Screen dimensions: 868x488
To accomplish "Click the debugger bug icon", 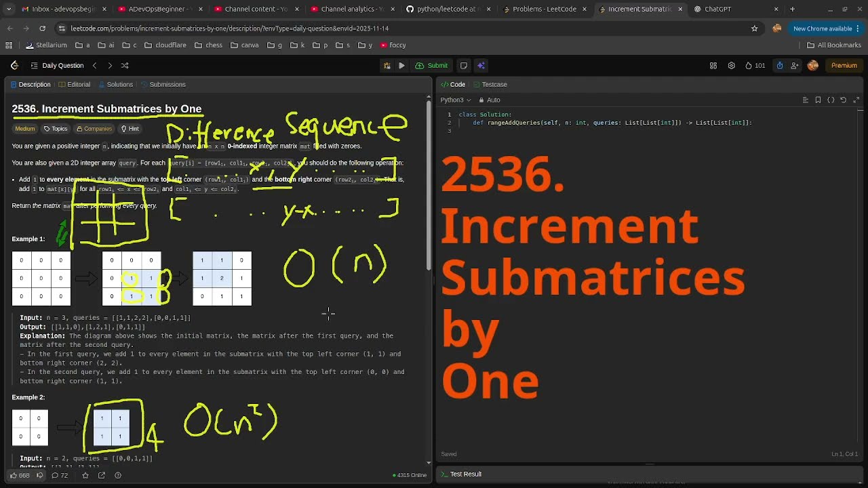I will [387, 66].
